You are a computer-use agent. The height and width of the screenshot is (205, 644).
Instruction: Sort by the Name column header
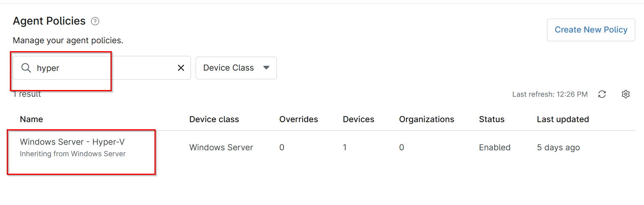click(31, 119)
